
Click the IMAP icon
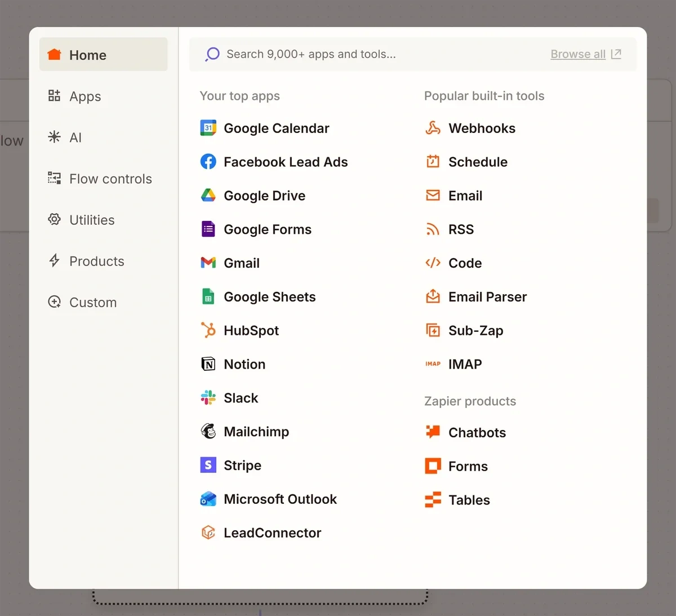tap(433, 364)
